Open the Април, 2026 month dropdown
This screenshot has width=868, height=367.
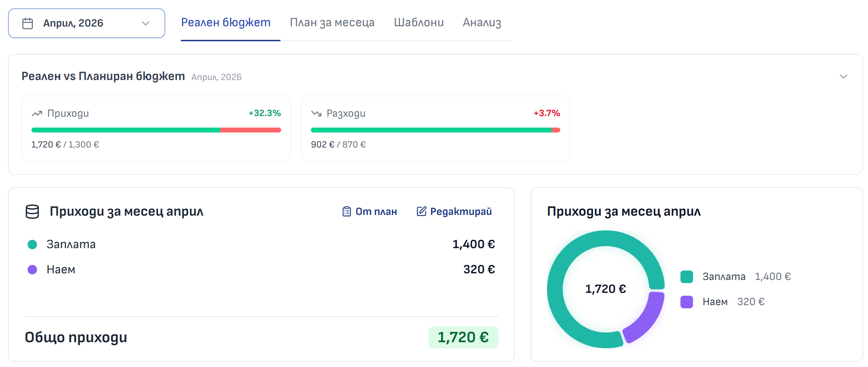86,23
